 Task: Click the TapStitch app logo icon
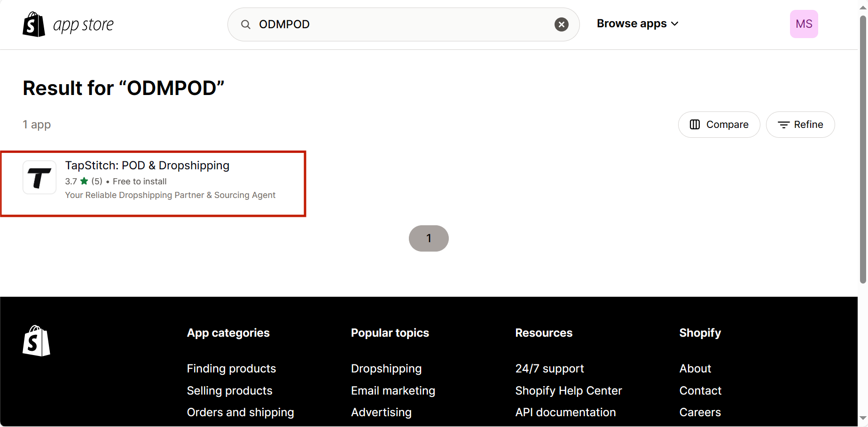[39, 178]
